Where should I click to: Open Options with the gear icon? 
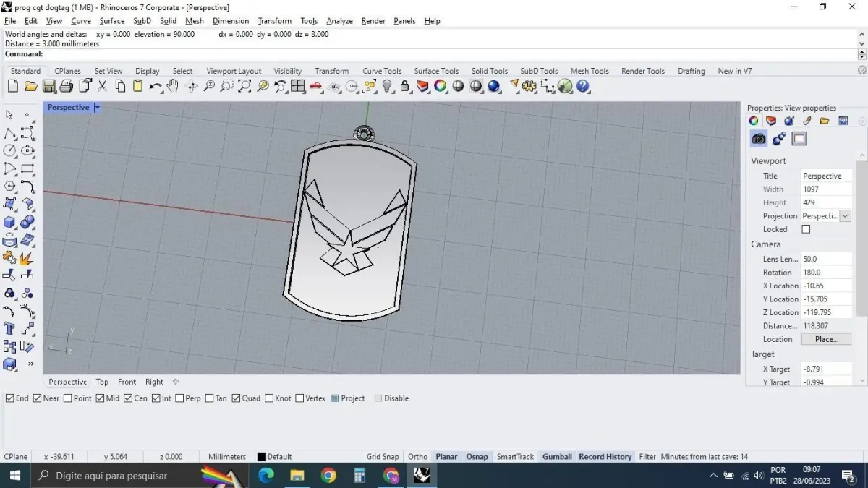click(529, 86)
